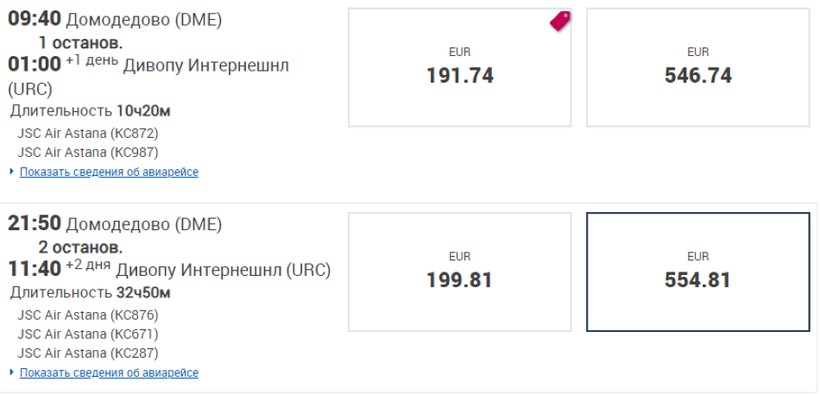Select the EUR 191.74 fare
Viewport: 820px width, 394px height.
pos(460,67)
